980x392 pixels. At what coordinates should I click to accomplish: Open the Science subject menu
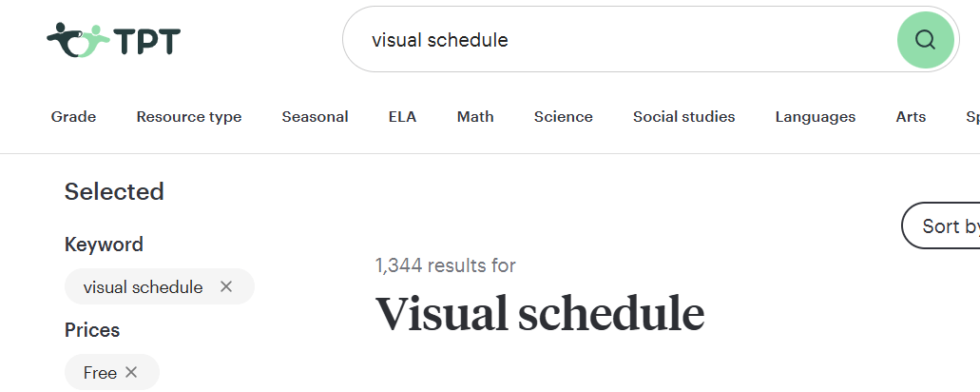[563, 117]
